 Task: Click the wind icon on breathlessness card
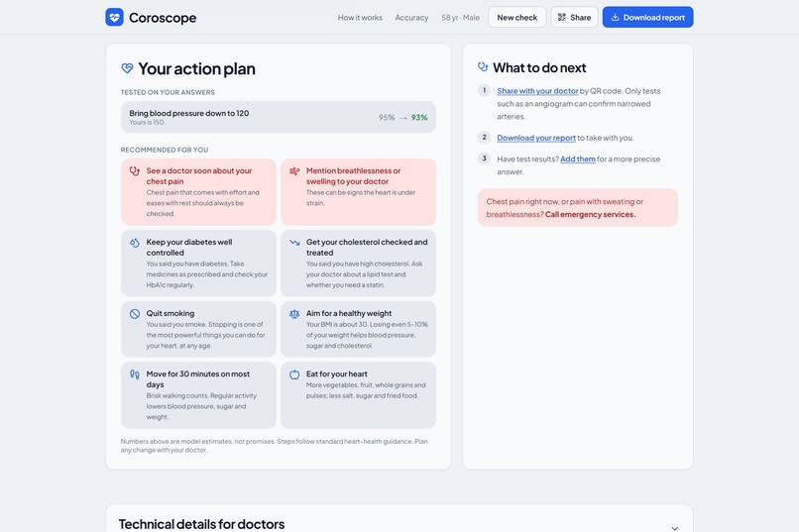tap(294, 171)
